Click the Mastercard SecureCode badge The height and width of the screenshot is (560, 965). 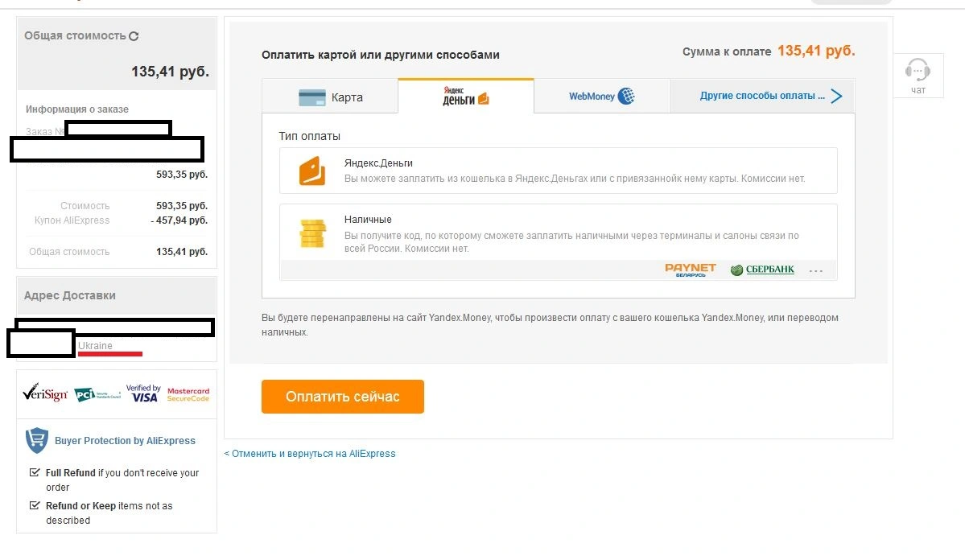188,394
